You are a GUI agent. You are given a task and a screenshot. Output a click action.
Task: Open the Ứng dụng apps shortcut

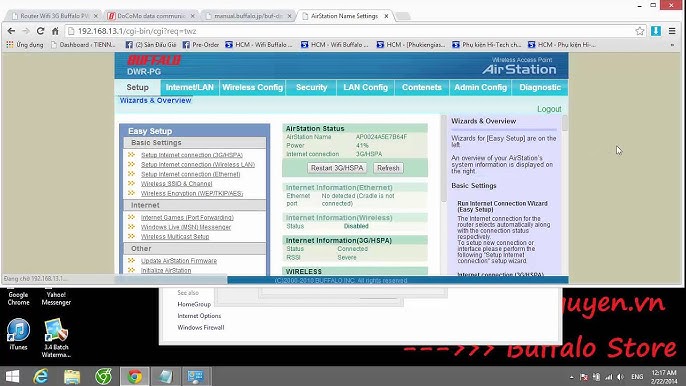point(25,45)
